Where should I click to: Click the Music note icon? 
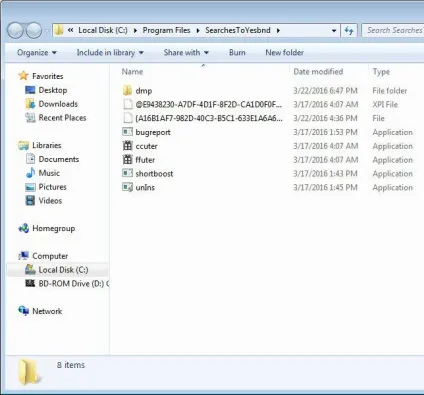tap(30, 173)
